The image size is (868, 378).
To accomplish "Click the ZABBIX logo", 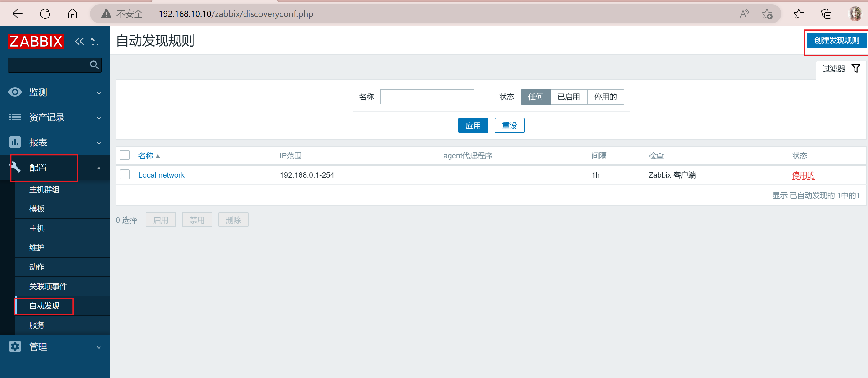I will 36,41.
